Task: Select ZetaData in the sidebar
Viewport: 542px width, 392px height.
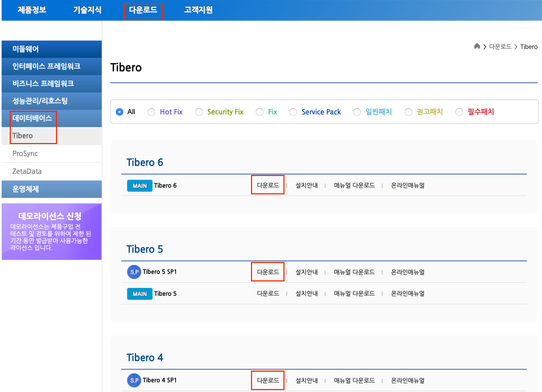Action: (51, 171)
